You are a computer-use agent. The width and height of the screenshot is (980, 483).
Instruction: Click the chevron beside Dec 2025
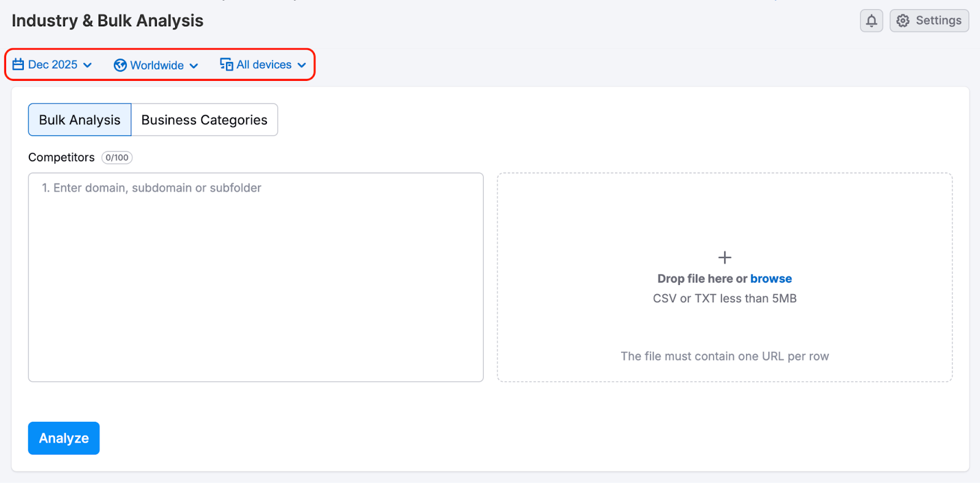pos(88,65)
